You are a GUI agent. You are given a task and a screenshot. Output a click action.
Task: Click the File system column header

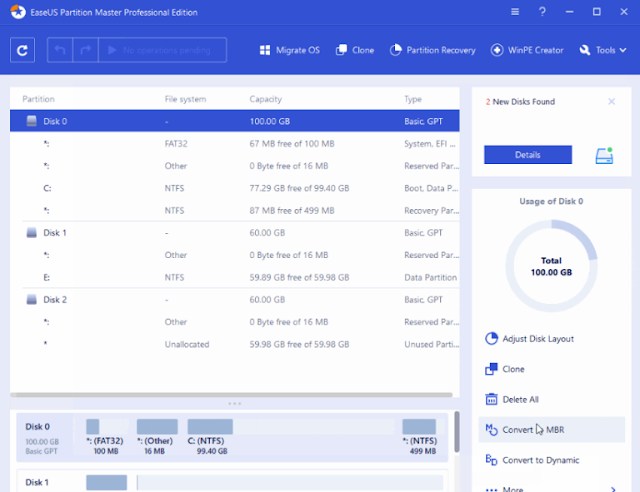(185, 99)
